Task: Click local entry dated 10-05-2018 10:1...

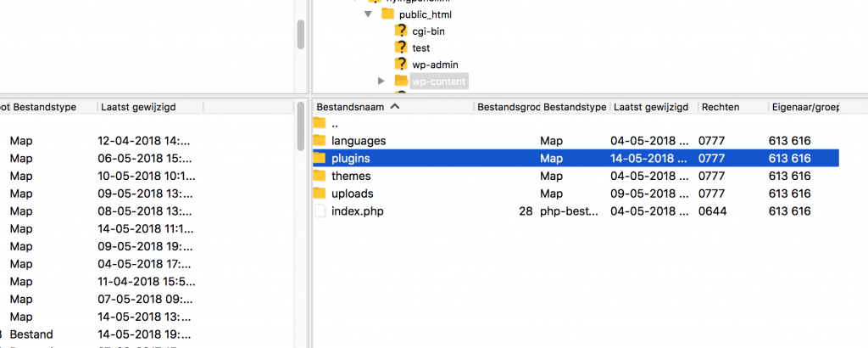Action: pos(148,177)
